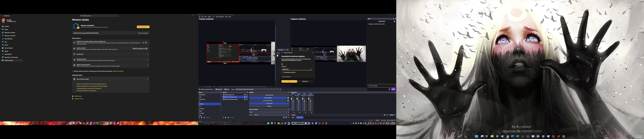Viewport: 644px width, 139px height.
Task: Add a new source with the plus icon
Action: 223,118
